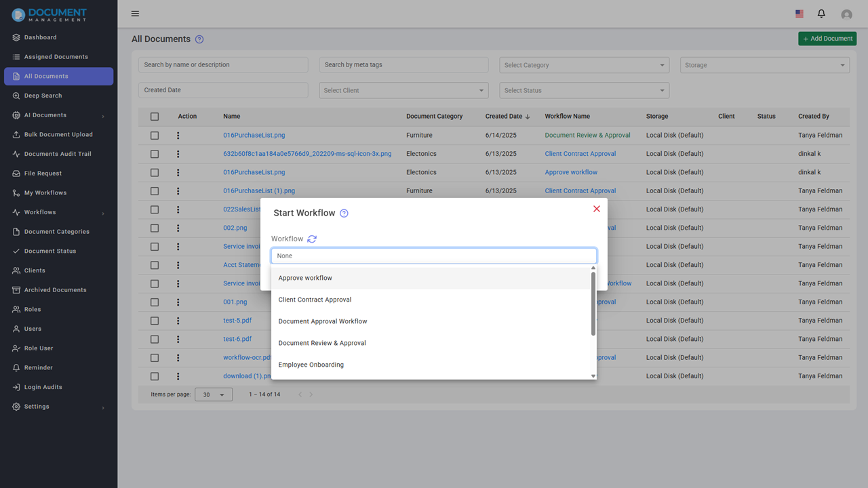Open the Select Client dropdown

click(x=403, y=90)
